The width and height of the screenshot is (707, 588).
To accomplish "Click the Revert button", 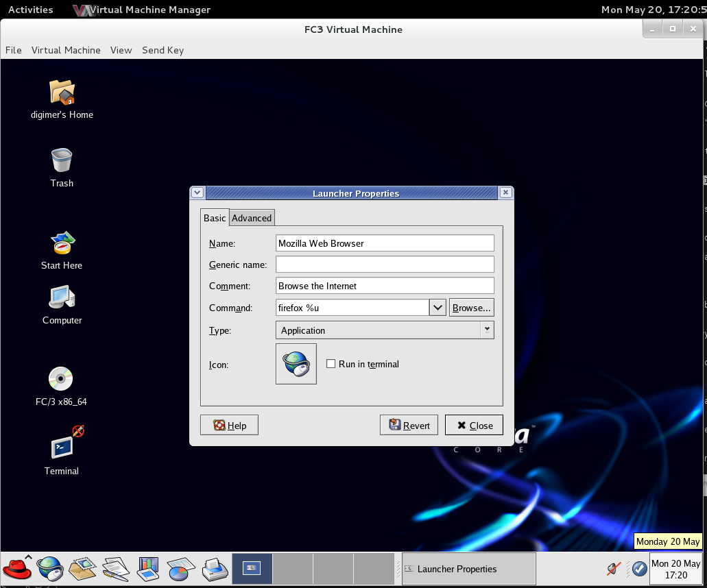I will point(409,426).
